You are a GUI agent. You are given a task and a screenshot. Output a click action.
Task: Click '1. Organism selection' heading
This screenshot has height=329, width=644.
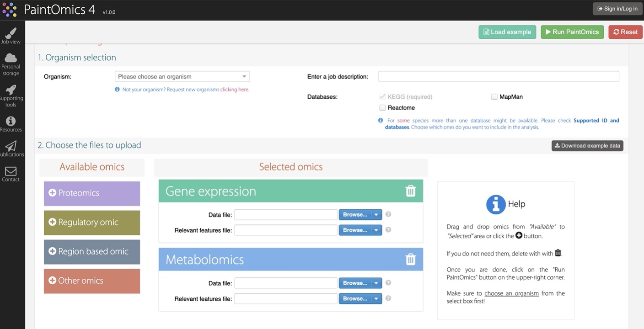point(77,58)
